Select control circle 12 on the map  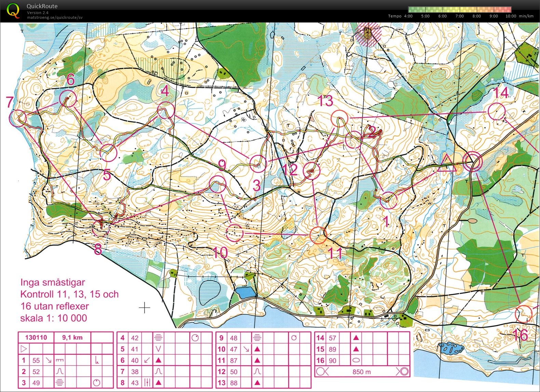click(x=311, y=171)
